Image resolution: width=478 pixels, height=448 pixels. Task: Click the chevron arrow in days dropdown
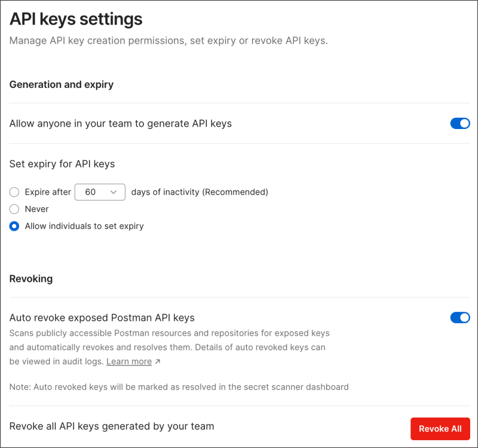pyautogui.click(x=114, y=192)
